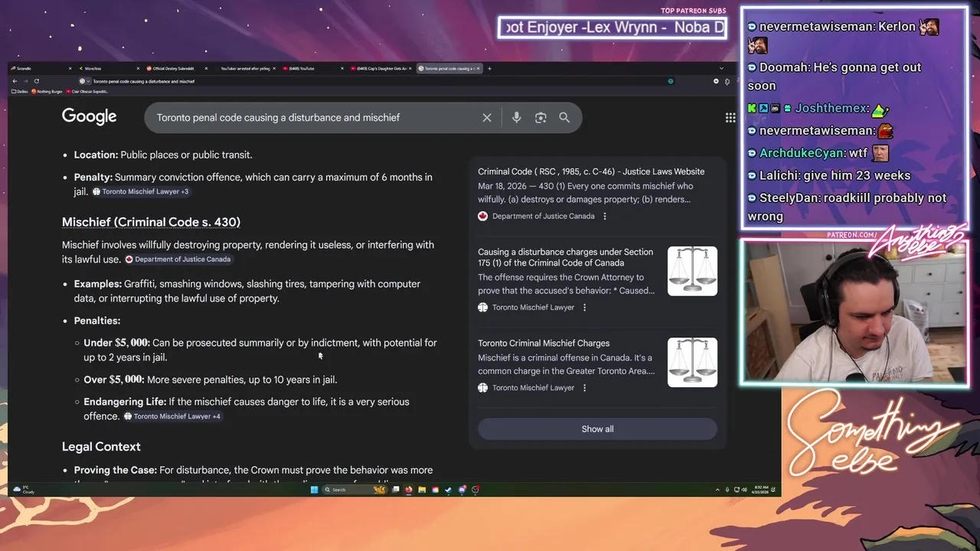Switch to the Scrandle tab
This screenshot has height=551, width=980.
[41, 68]
